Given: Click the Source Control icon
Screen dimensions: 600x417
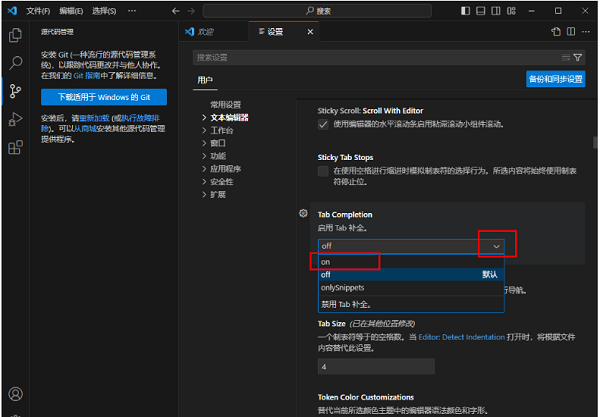Looking at the screenshot, I should pyautogui.click(x=15, y=91).
